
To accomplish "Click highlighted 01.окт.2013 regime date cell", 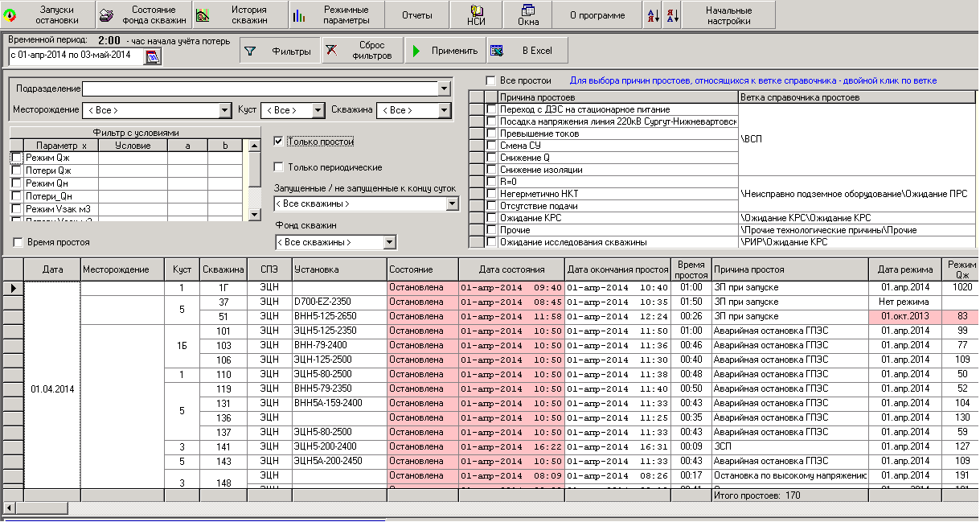I will pos(904,316).
